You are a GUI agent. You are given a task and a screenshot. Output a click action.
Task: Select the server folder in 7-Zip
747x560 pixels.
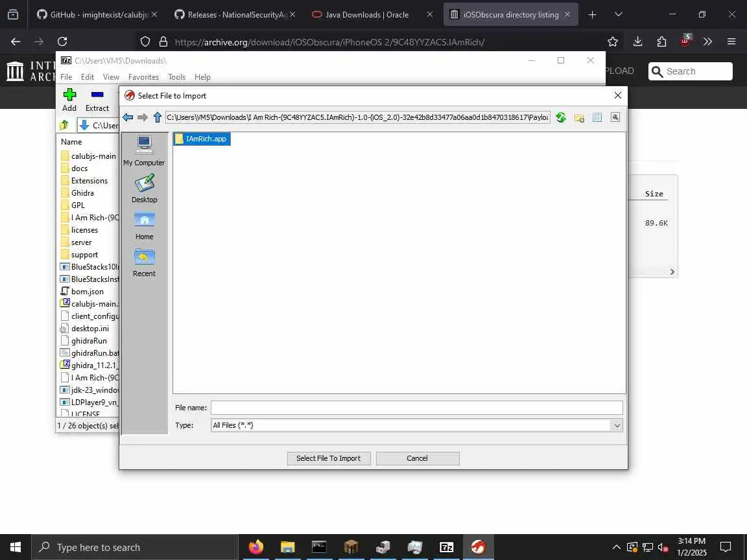[x=77, y=242]
